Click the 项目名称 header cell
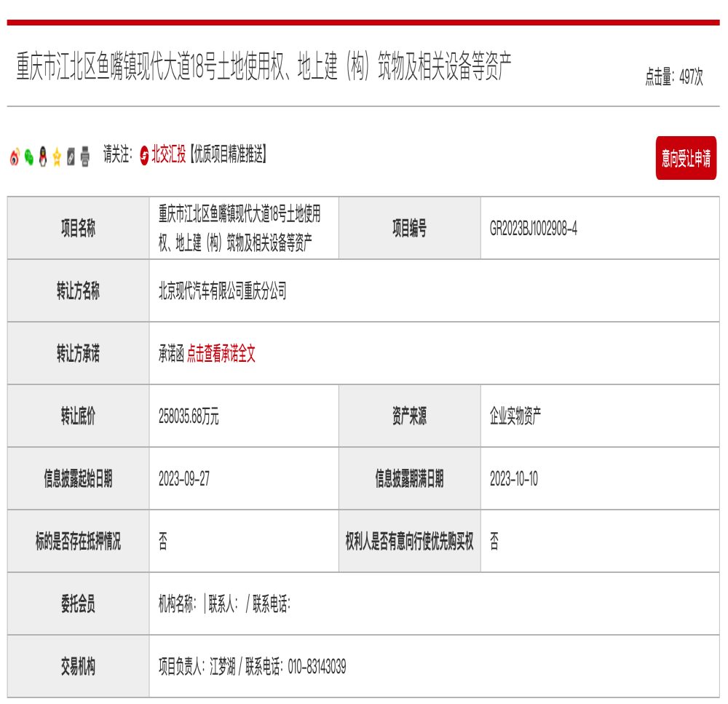Screen dimensions: 728x704 click(78, 228)
